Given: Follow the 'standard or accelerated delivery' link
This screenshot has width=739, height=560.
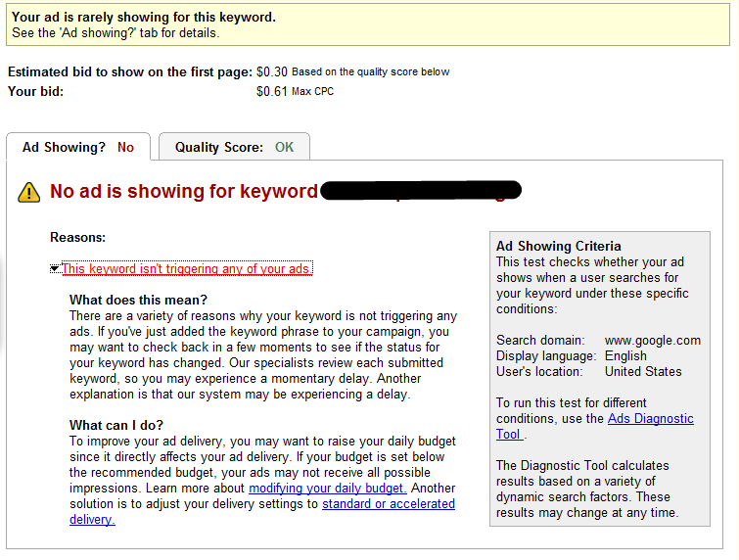Looking at the screenshot, I should point(388,503).
